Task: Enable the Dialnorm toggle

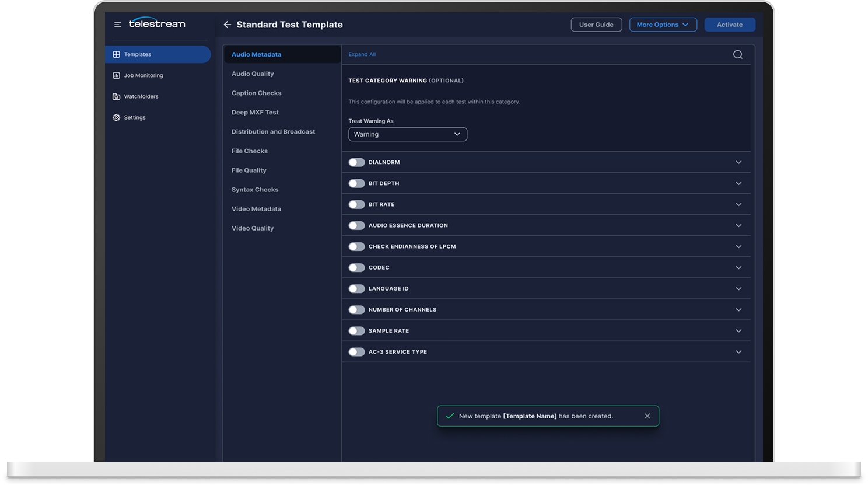Action: 356,162
